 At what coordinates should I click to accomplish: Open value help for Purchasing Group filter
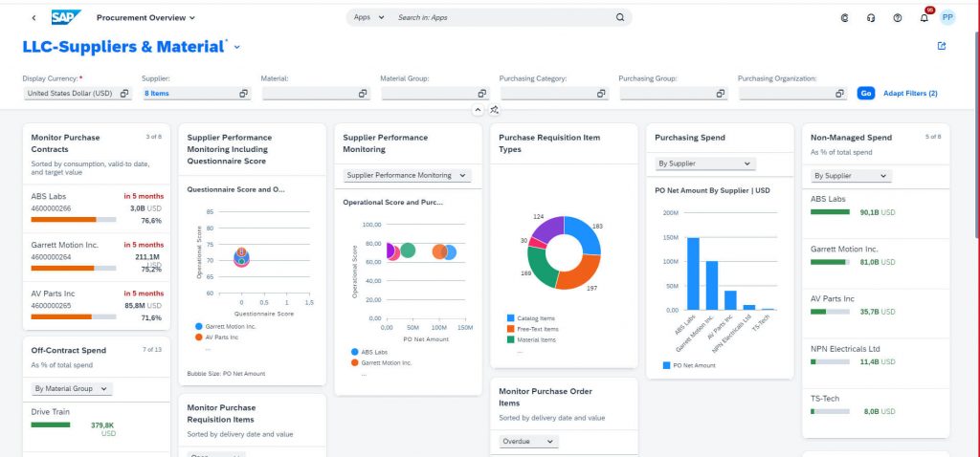click(x=721, y=94)
